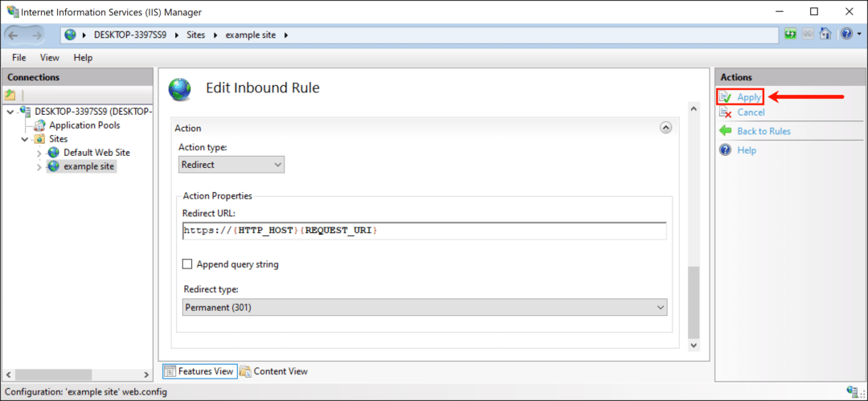Click the Cancel action

[751, 113]
